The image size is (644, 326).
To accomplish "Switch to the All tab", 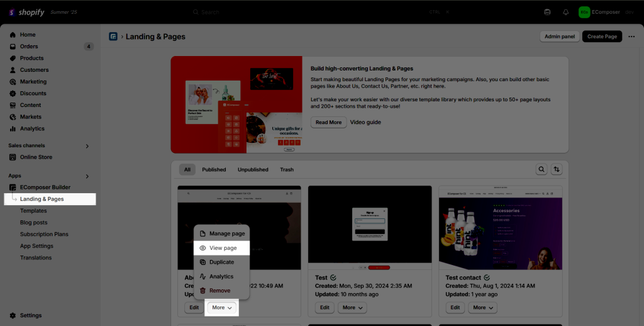I will click(187, 169).
